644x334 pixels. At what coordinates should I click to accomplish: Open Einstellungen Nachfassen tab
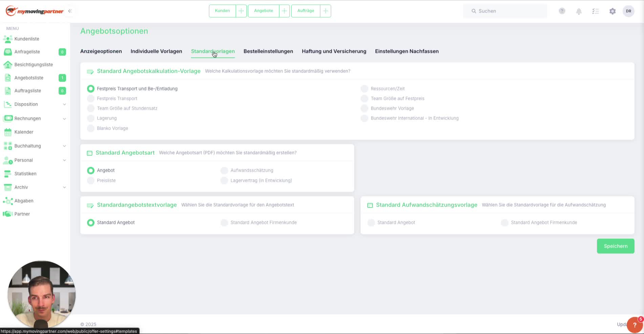(407, 51)
